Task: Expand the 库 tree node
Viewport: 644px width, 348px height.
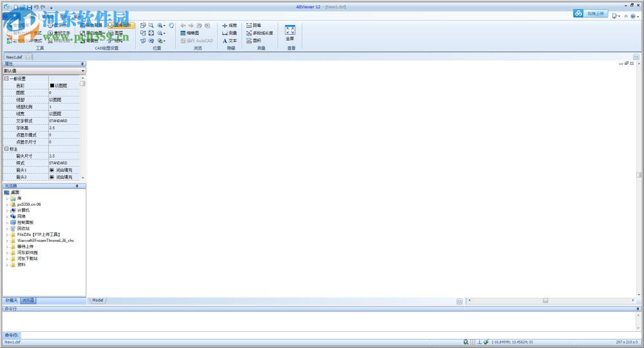Action: coord(7,198)
